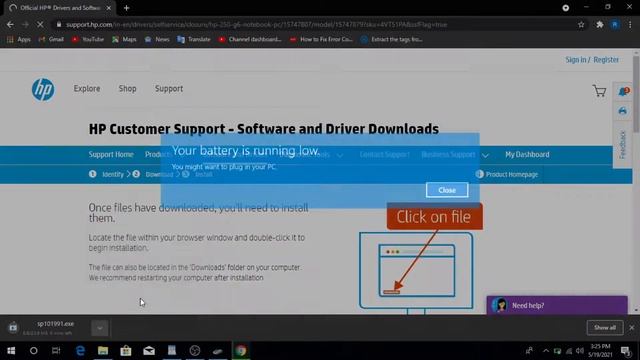
Task: Click the address bar URL
Action: (x=256, y=24)
